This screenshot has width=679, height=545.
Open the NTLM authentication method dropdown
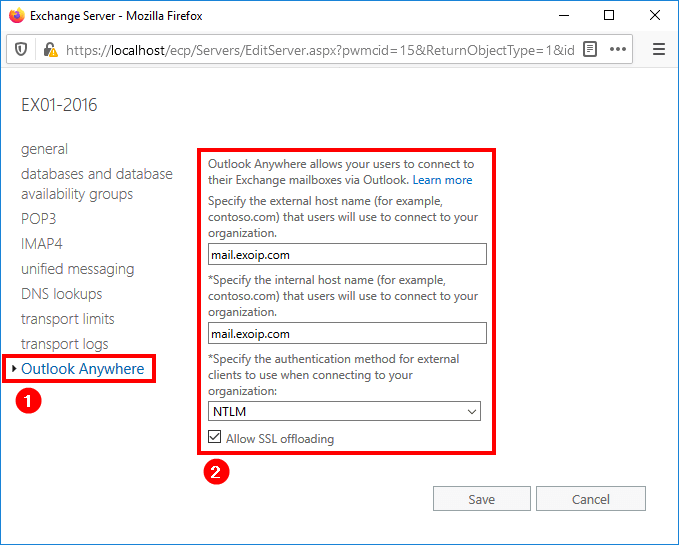click(x=344, y=411)
